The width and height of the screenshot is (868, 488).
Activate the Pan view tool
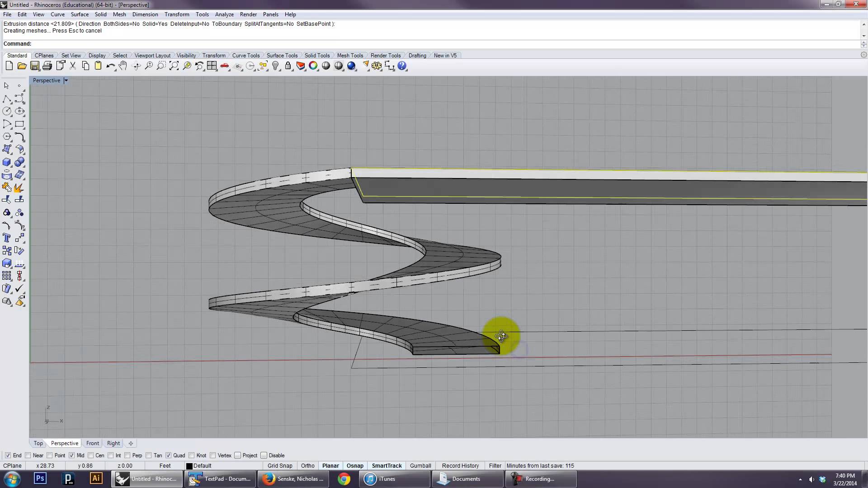123,66
